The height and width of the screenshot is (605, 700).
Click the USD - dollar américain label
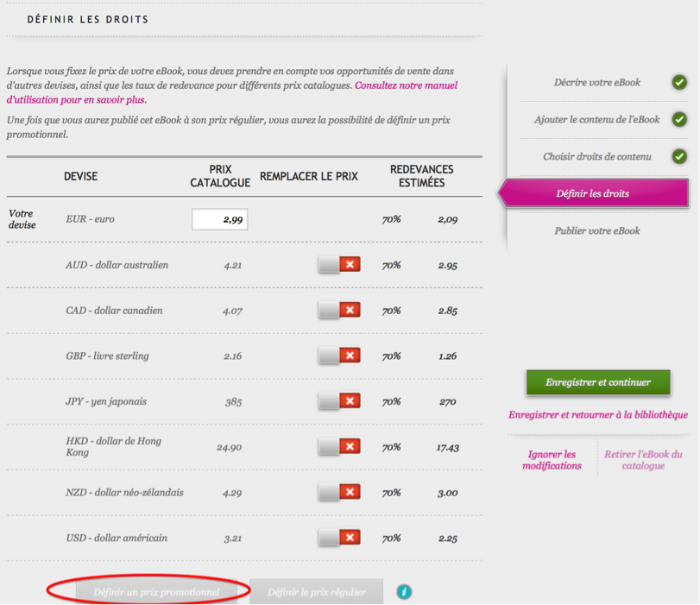tap(117, 538)
